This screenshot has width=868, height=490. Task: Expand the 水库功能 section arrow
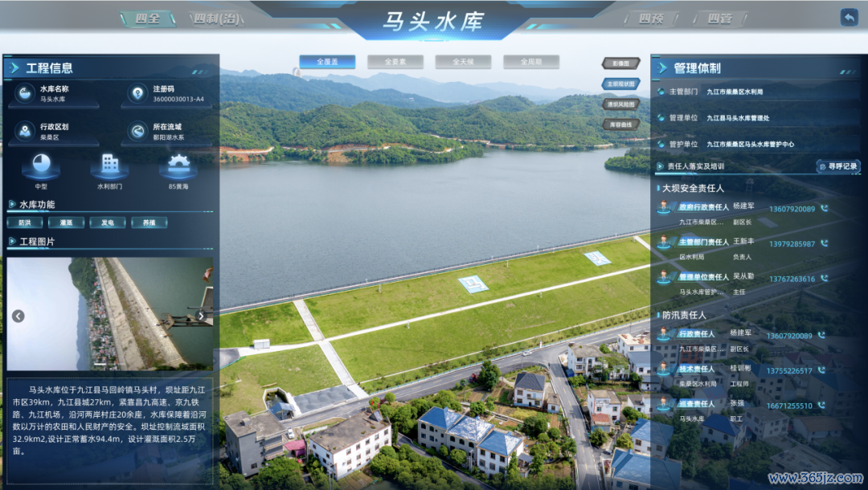pos(11,204)
